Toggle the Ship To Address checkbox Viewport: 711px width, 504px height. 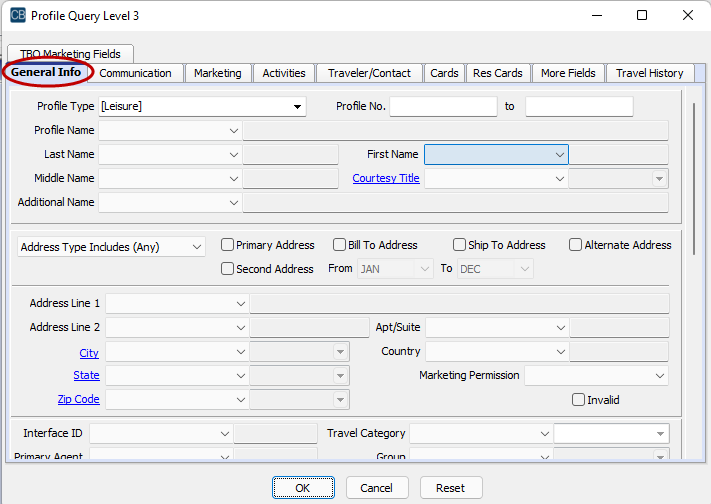459,245
